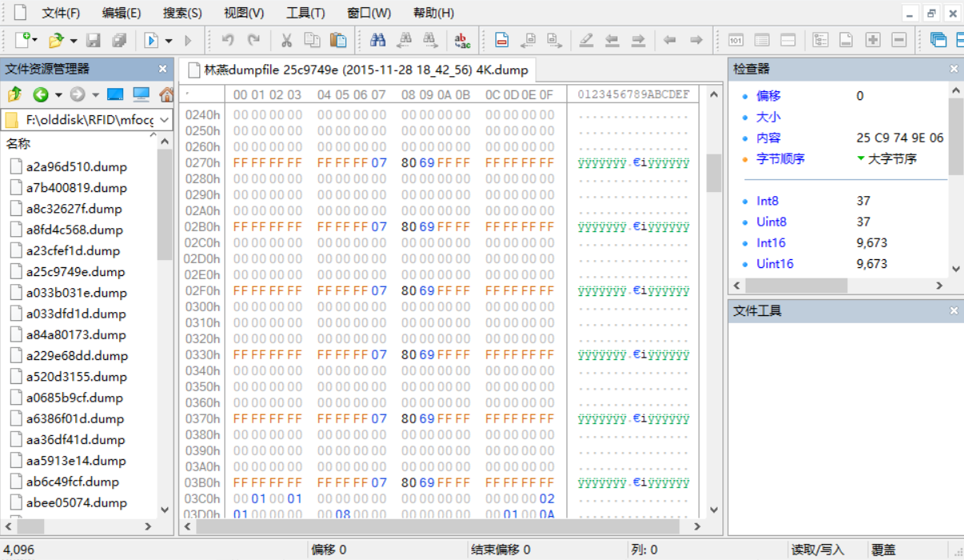Click the desktop icon in file explorer
The width and height of the screenshot is (964, 560).
[115, 94]
